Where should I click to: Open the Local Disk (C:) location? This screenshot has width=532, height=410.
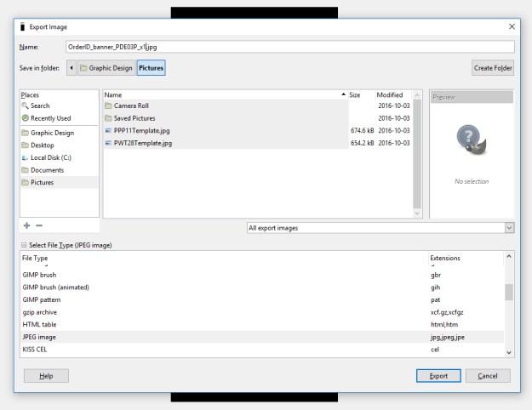tap(53, 157)
